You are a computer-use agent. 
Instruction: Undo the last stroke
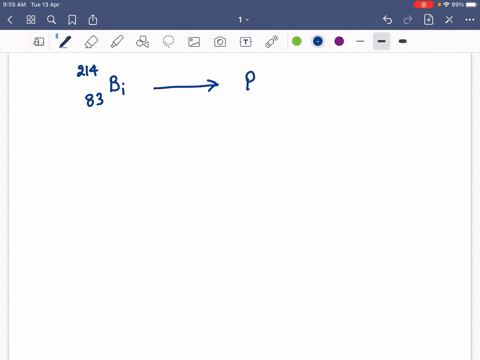(x=387, y=20)
